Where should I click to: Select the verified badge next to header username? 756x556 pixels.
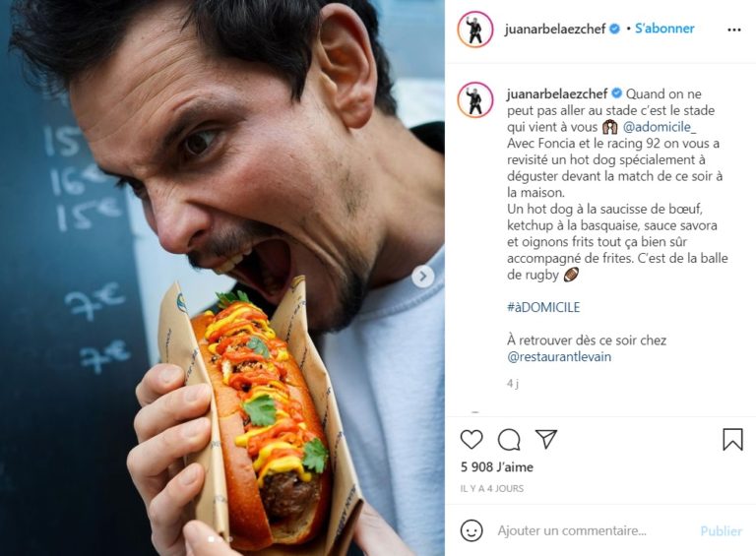614,29
